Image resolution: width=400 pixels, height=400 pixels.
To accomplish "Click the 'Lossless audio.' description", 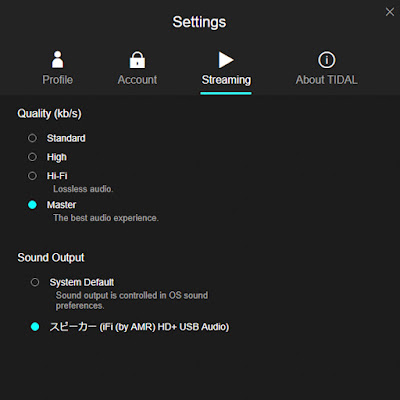I will click(83, 189).
